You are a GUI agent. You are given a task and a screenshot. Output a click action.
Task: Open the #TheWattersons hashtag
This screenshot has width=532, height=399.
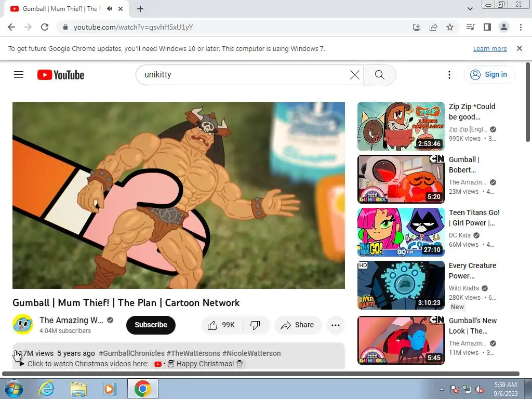coord(193,353)
